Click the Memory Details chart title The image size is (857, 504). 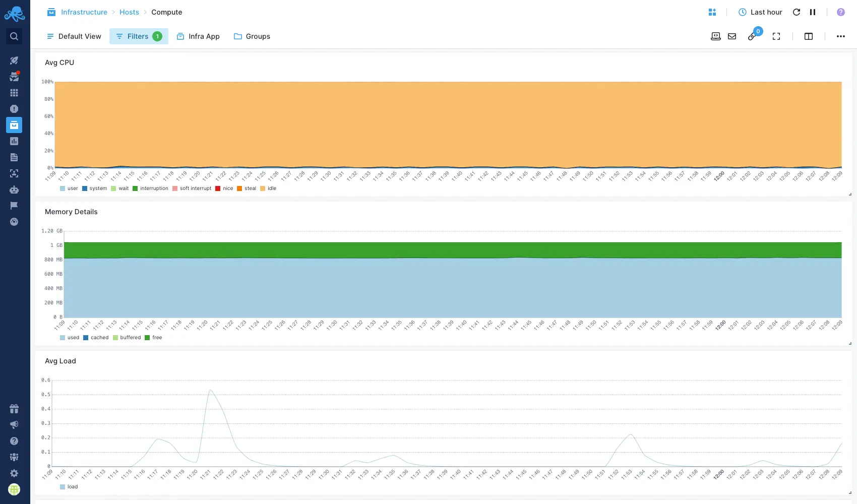point(71,212)
